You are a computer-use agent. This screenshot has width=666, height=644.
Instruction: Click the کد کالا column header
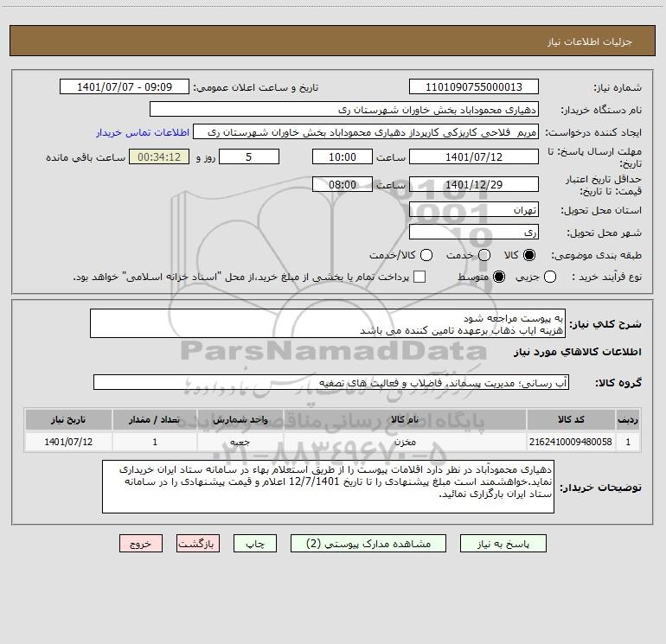click(571, 419)
